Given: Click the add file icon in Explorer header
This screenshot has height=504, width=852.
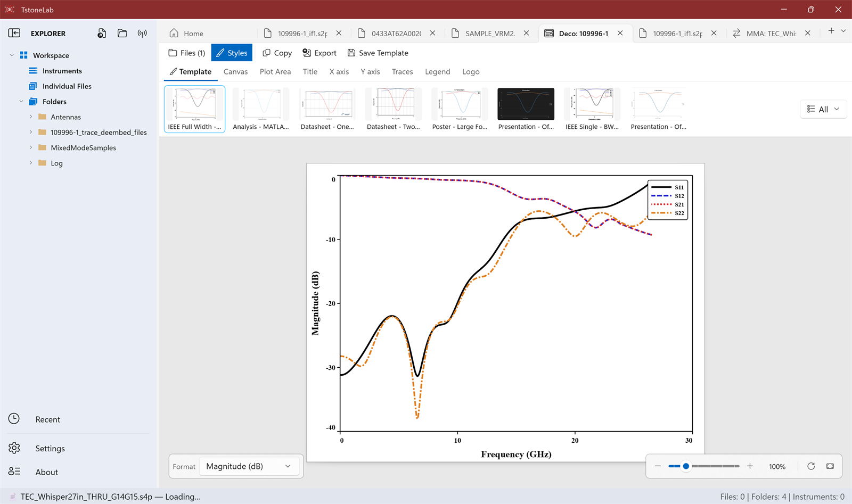Looking at the screenshot, I should (x=102, y=33).
